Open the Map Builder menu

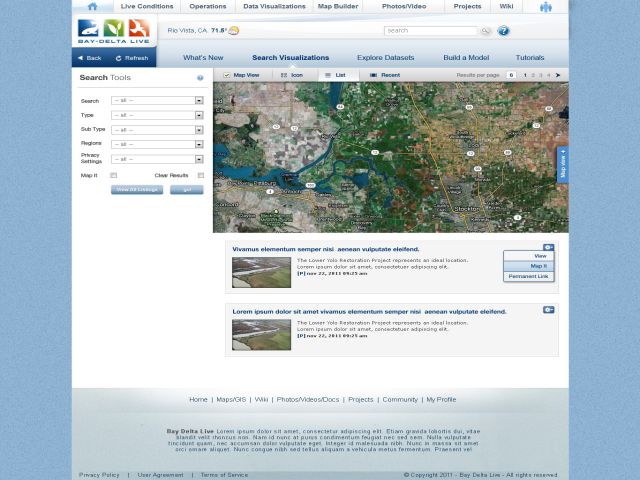(x=338, y=7)
